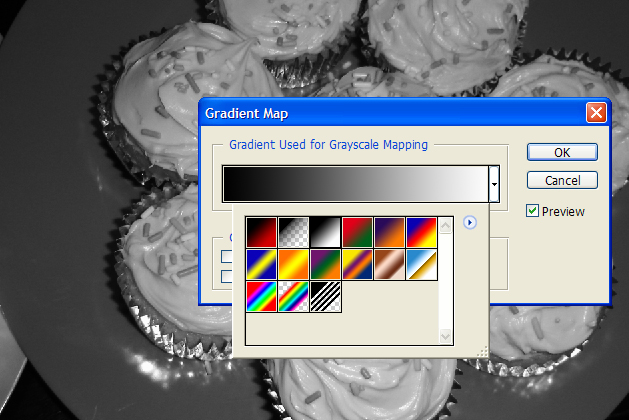Choose the blue-red-yellow gradient preset
Image resolution: width=629 pixels, height=420 pixels.
(x=422, y=232)
